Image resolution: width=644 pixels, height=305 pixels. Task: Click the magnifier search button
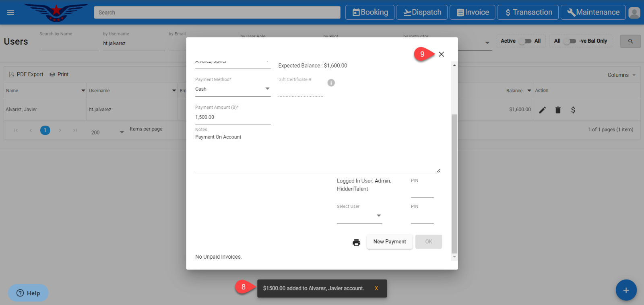pos(630,41)
